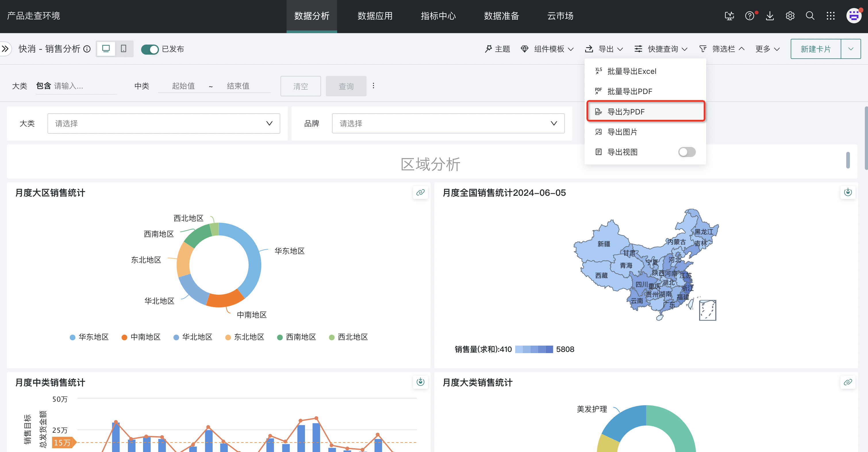Click the 清空 button

tap(300, 86)
